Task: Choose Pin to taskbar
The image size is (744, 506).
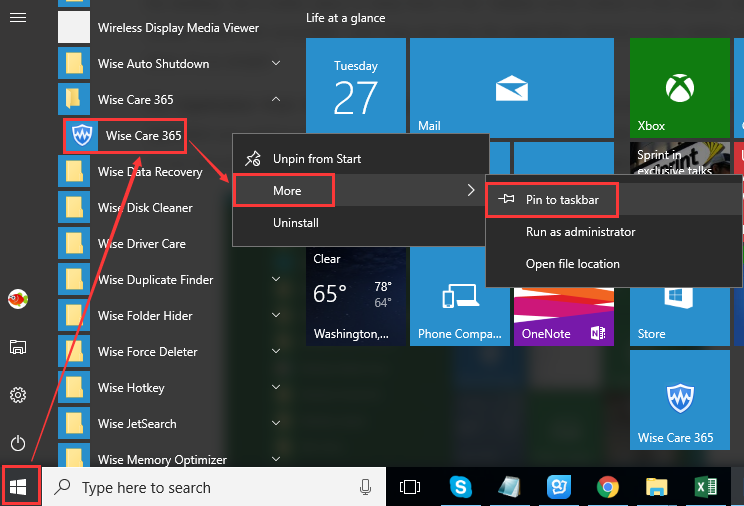Action: coord(614,200)
